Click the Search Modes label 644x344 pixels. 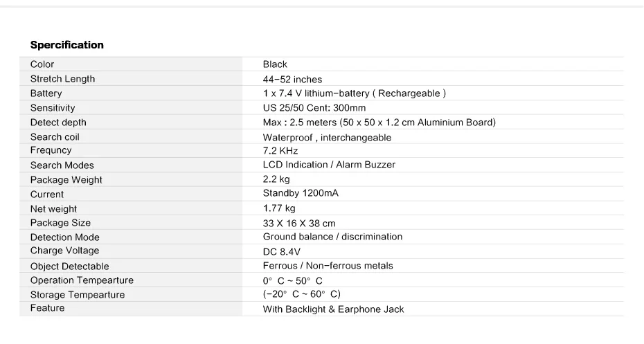click(x=62, y=165)
